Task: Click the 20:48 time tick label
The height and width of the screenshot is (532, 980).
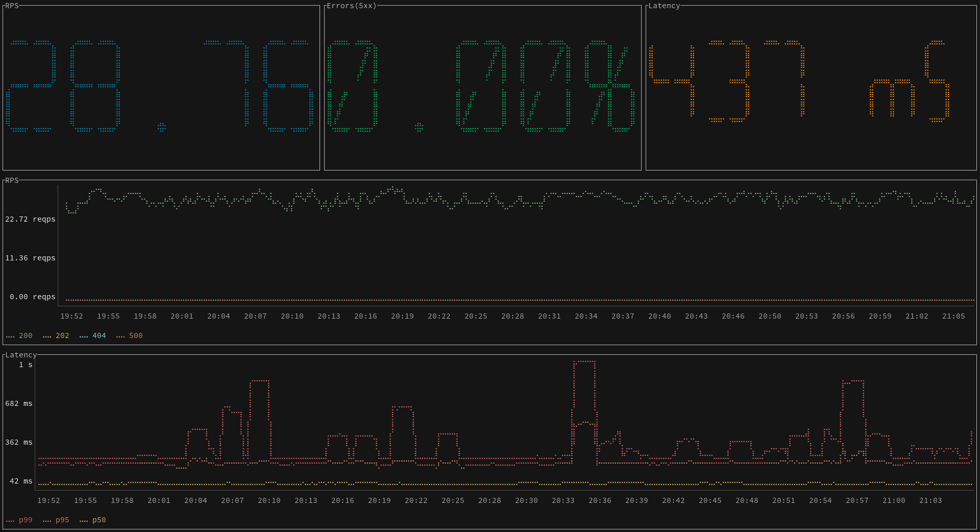Action: point(747,500)
